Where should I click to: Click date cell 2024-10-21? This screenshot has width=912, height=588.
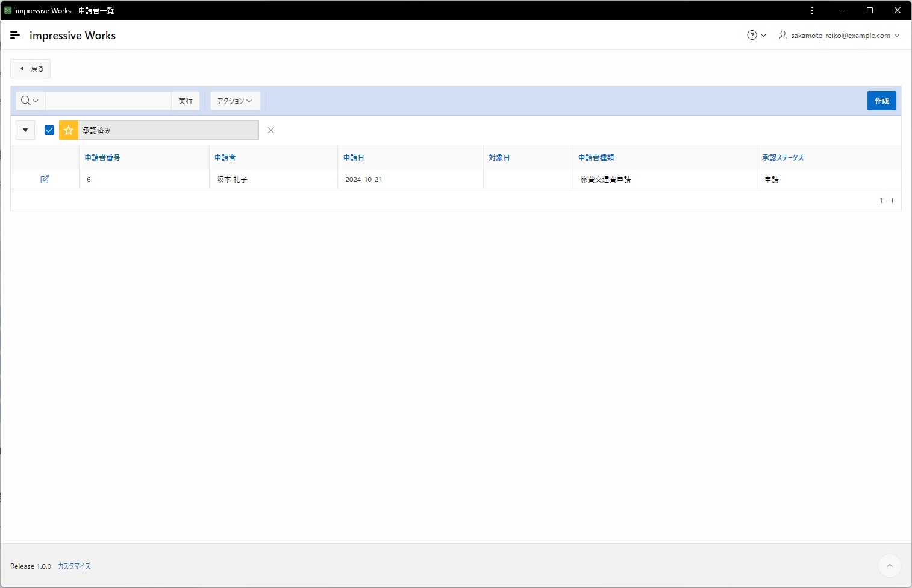pyautogui.click(x=364, y=180)
